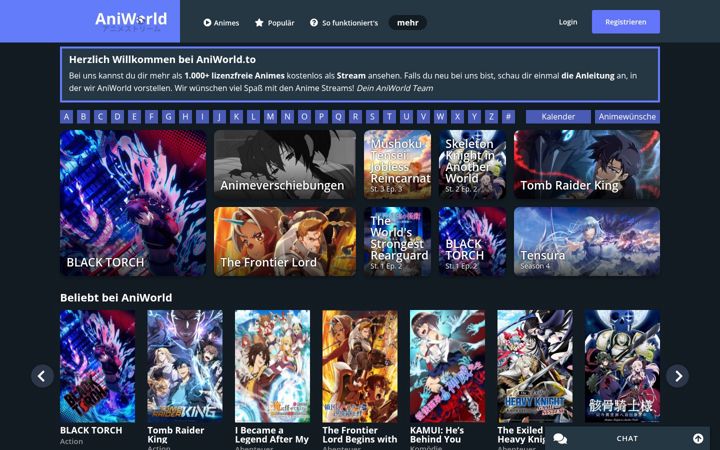Filter animes by letter H
The width and height of the screenshot is (720, 450).
(x=186, y=117)
